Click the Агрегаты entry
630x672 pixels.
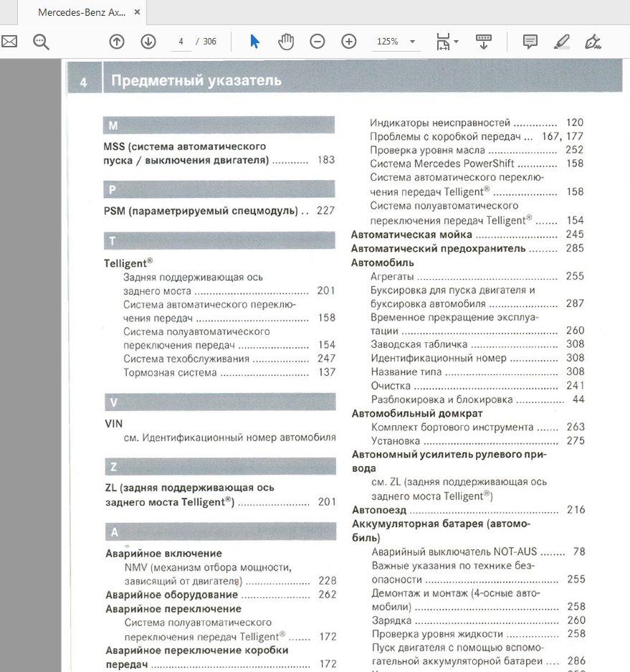tap(392, 276)
